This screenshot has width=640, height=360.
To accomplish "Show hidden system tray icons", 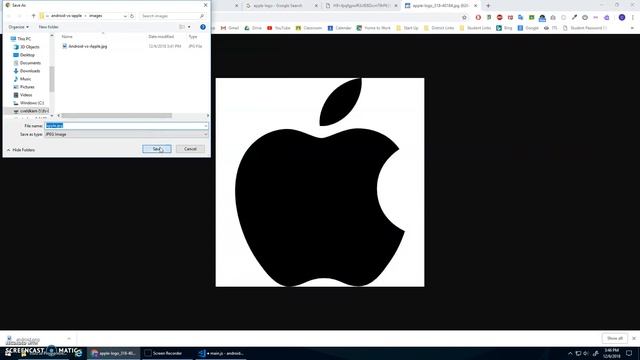I will [x=570, y=353].
